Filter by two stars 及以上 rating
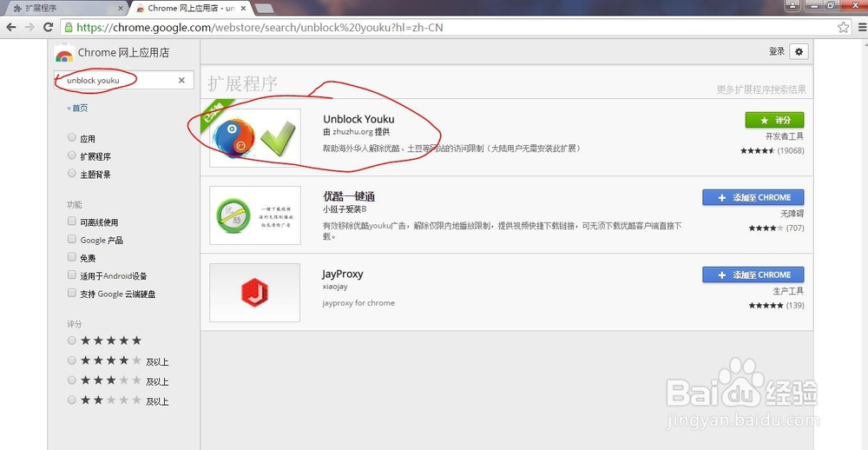The width and height of the screenshot is (868, 450). (71, 400)
